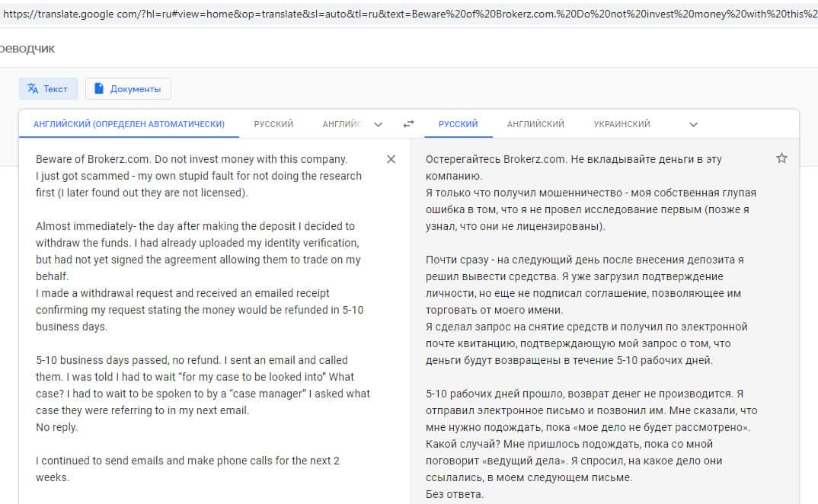
Task: Click the document icon in Документы button
Action: click(98, 88)
